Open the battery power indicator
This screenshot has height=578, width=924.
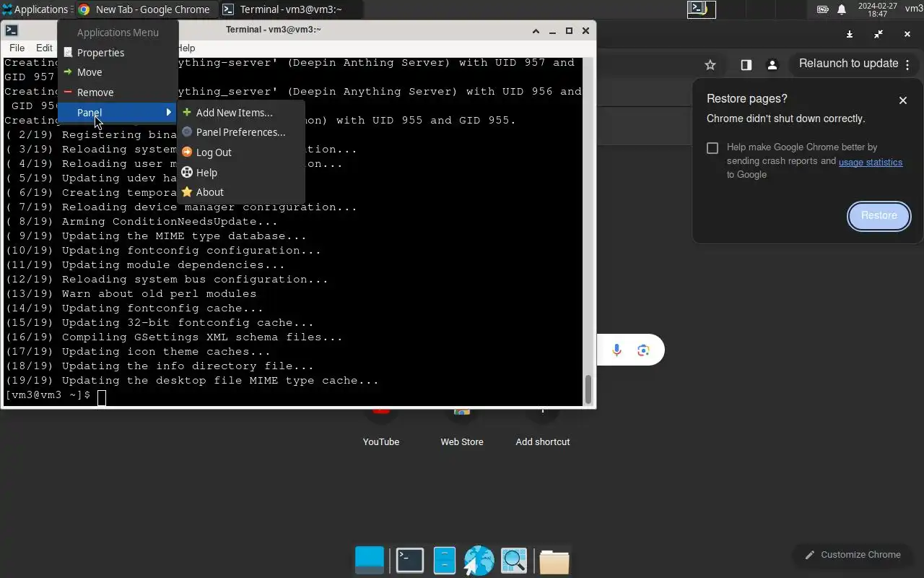tap(822, 9)
